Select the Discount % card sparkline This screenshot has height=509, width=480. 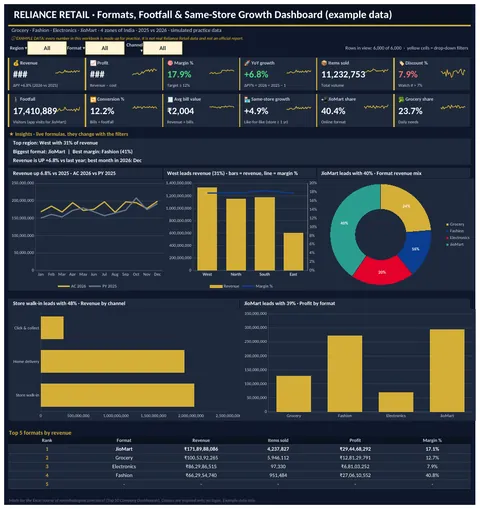453,73
